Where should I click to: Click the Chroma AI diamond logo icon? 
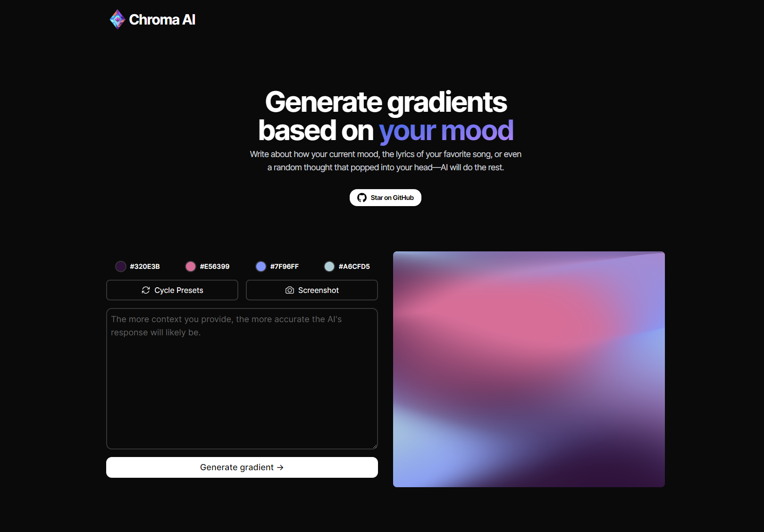click(117, 19)
